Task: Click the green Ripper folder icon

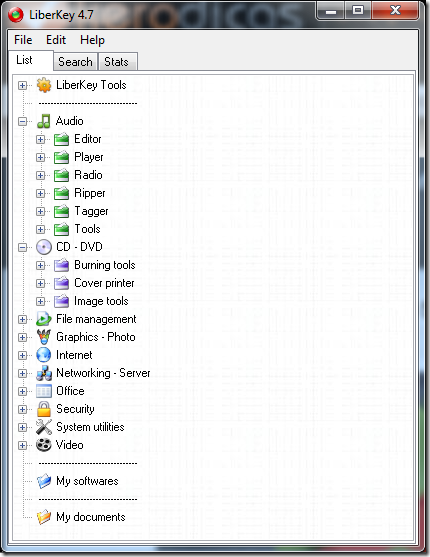Action: click(x=61, y=193)
